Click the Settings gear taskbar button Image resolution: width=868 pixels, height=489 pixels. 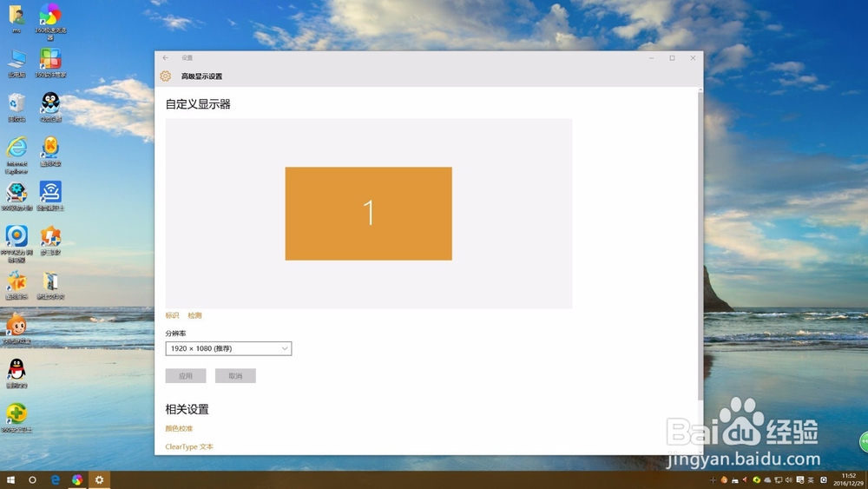pyautogui.click(x=99, y=479)
